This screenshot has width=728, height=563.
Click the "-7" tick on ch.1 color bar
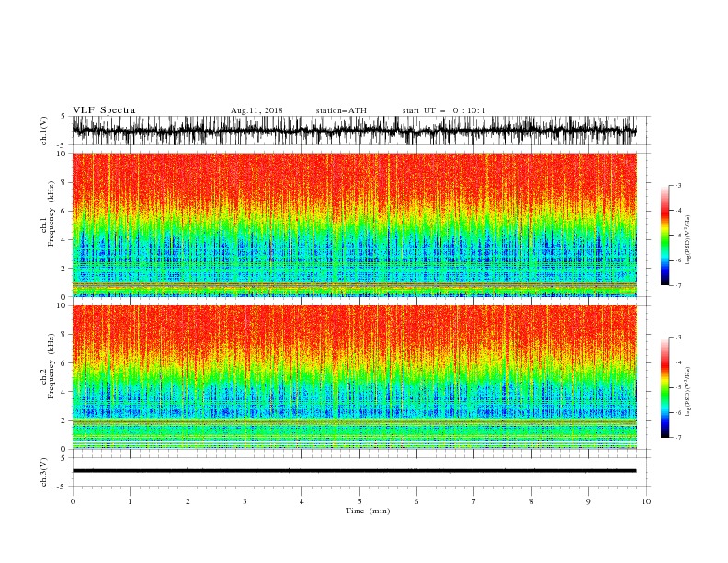(678, 285)
